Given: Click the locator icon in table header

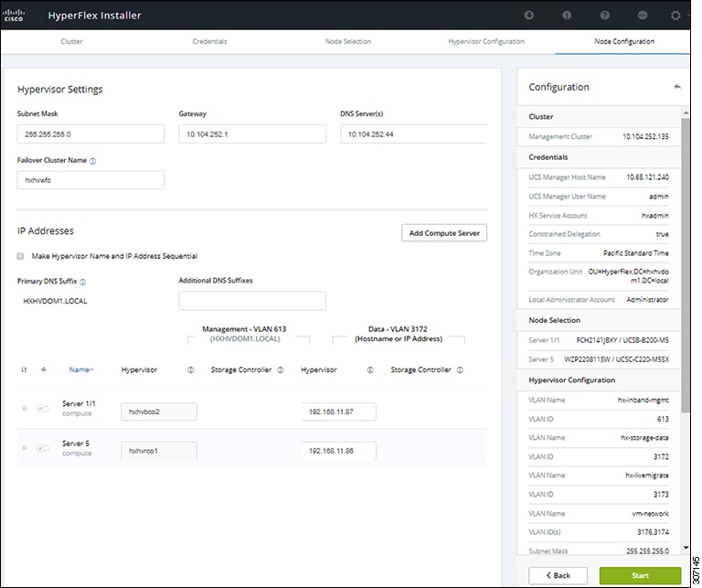Looking at the screenshot, I should 44,370.
